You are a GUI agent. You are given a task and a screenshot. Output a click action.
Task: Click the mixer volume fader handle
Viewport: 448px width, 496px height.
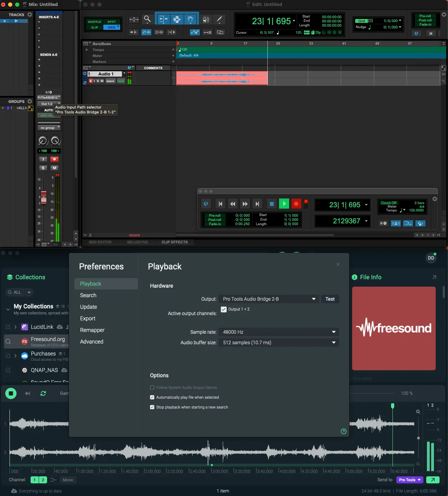point(44,197)
